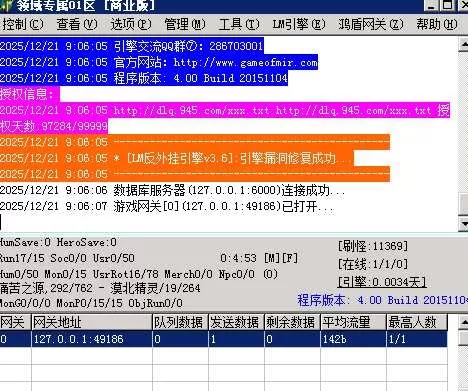Click log line 程序版本 4.00 Build in log

(144, 78)
